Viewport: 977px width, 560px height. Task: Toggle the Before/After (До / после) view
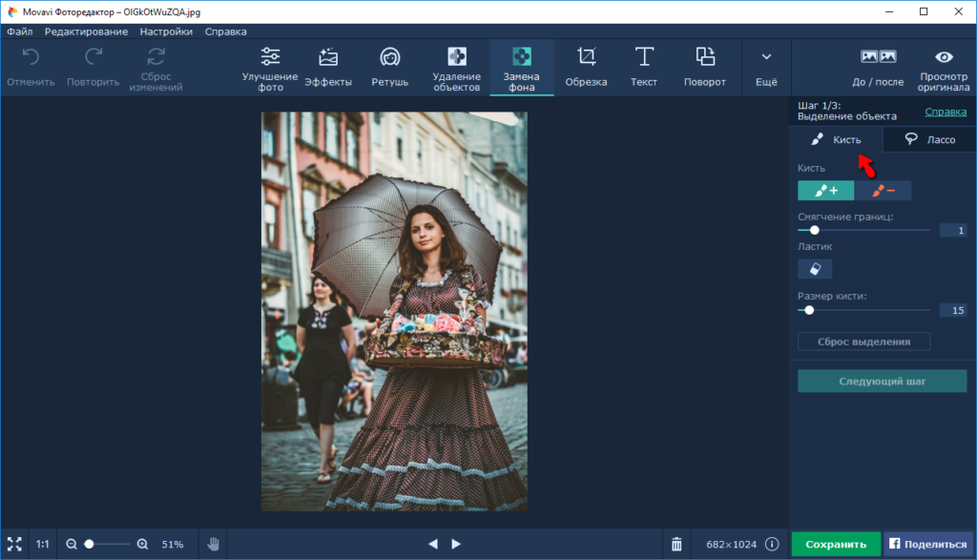tap(878, 67)
